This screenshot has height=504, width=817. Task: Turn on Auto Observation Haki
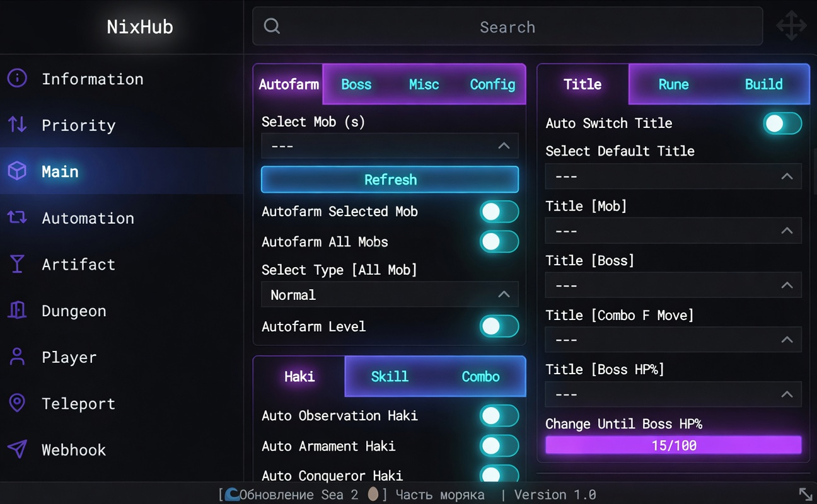click(x=499, y=416)
